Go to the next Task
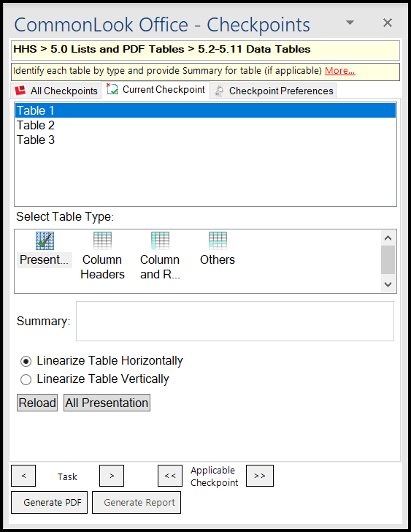This screenshot has height=532, width=411. [x=112, y=476]
